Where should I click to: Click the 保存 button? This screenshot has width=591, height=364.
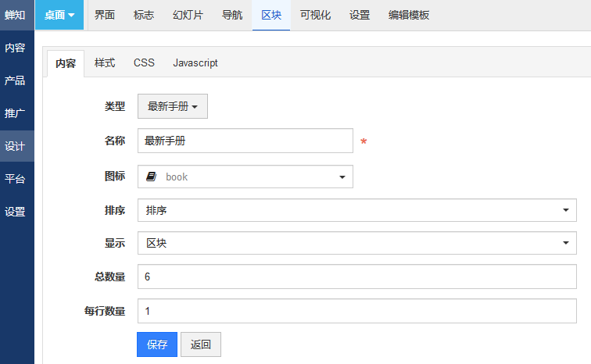click(x=157, y=344)
